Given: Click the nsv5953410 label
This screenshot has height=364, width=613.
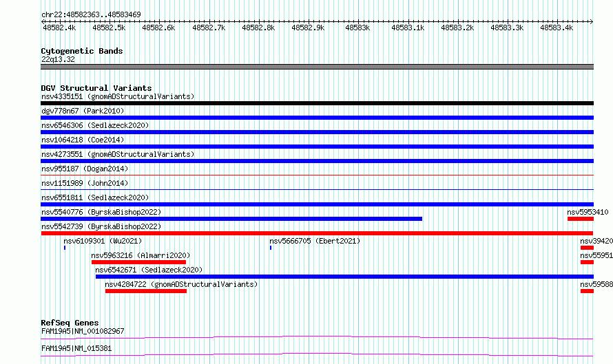Looking at the screenshot, I should tap(588, 212).
